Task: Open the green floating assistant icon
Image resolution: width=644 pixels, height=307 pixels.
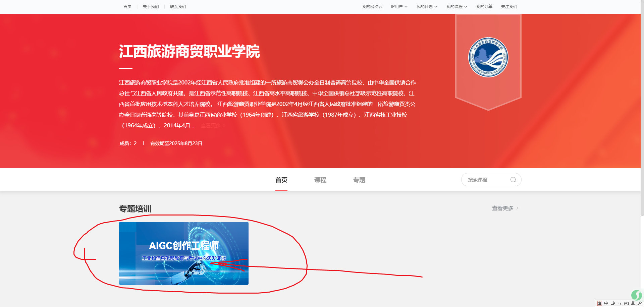Action: click(x=636, y=295)
